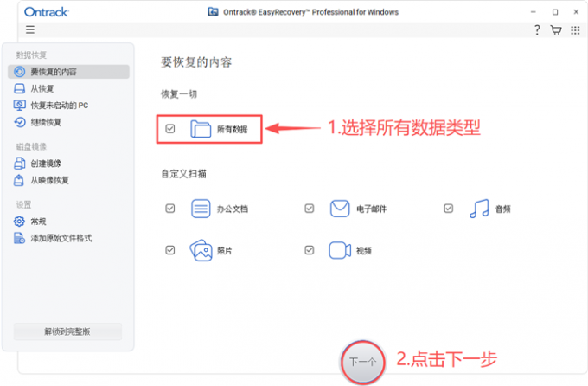Maximize the EasyRecovery window

[555, 12]
